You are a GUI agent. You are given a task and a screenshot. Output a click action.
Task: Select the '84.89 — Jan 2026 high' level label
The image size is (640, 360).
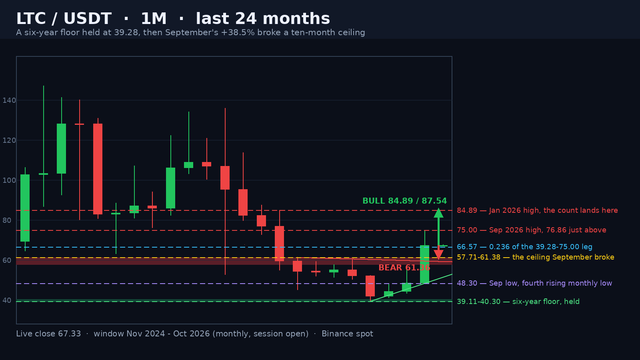coord(537,211)
